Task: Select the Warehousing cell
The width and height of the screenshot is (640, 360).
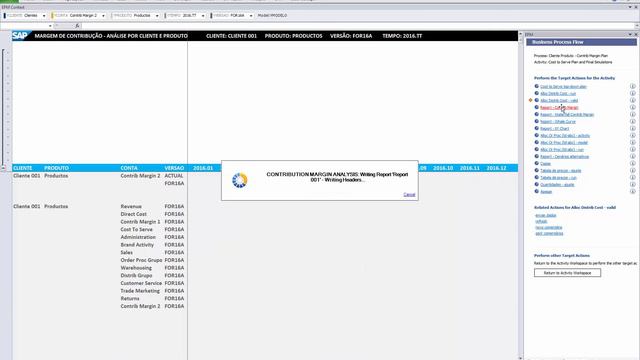Action: point(136,268)
